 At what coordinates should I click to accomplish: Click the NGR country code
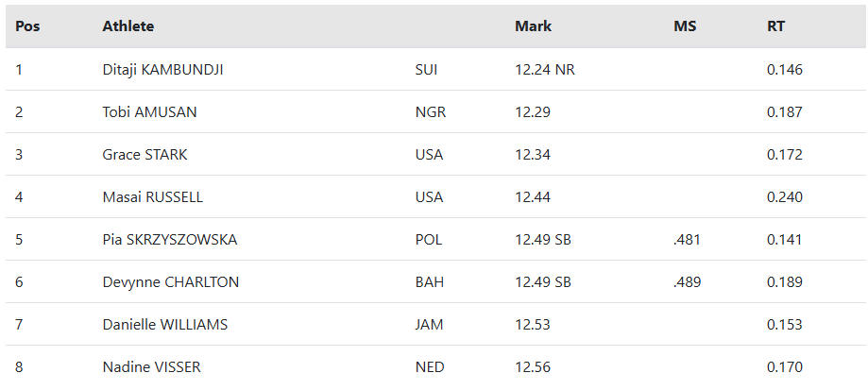(x=431, y=112)
